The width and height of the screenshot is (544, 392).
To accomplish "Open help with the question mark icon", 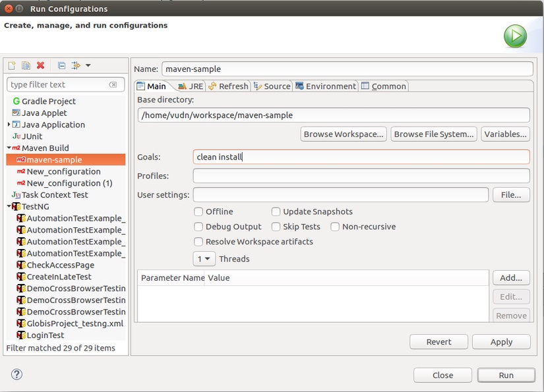I will (17, 374).
